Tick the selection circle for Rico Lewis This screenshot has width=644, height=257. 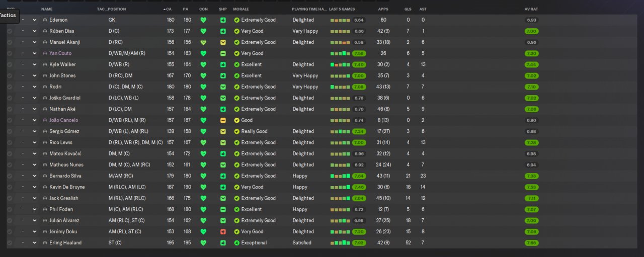tap(10, 142)
